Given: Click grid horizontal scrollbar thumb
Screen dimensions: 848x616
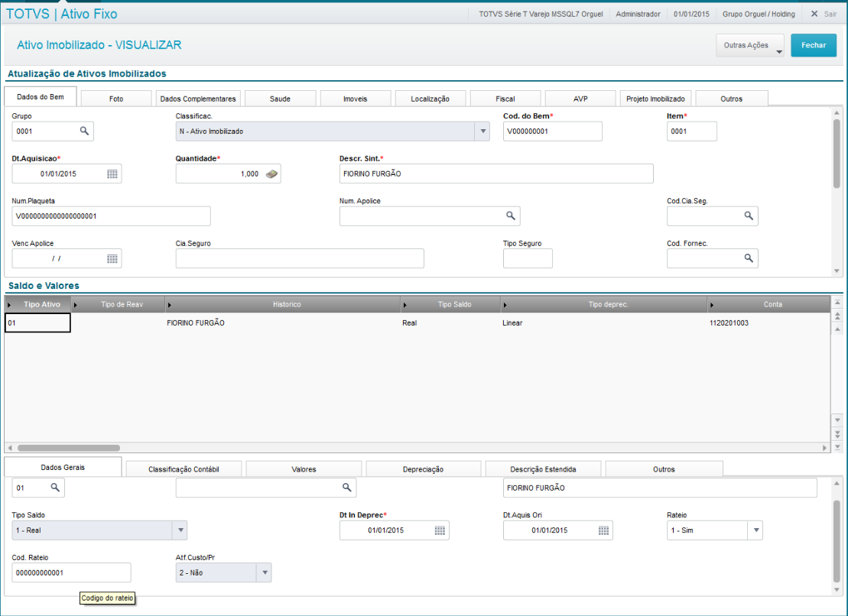Looking at the screenshot, I should pyautogui.click(x=69, y=448).
